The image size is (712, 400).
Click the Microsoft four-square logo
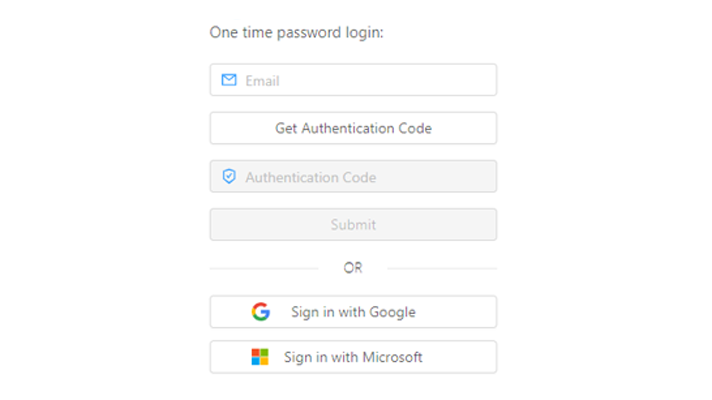260,357
